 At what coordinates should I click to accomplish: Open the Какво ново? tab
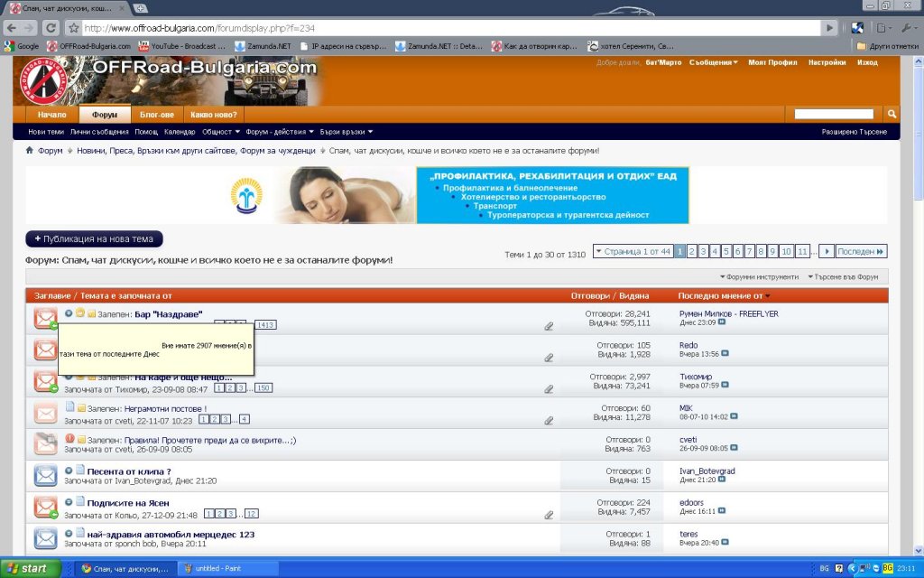coord(214,115)
